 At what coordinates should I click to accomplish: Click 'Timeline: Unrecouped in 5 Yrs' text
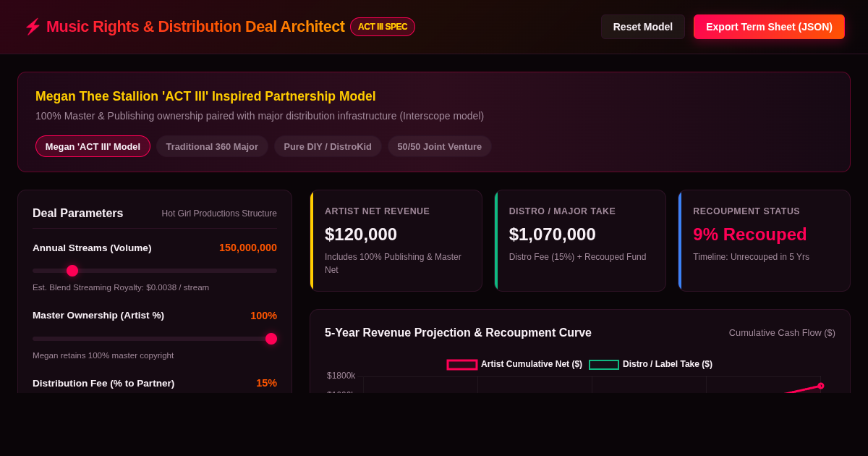[751, 257]
